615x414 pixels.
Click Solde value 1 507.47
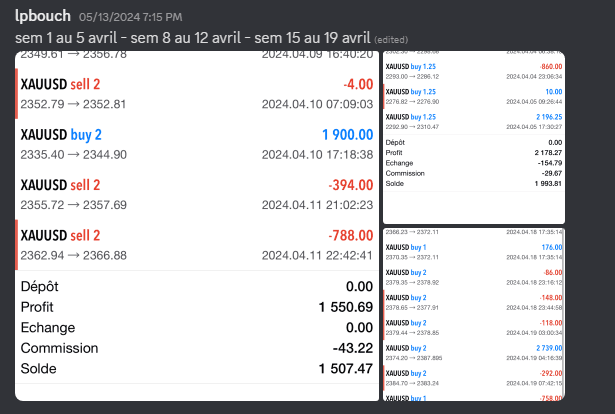346,369
